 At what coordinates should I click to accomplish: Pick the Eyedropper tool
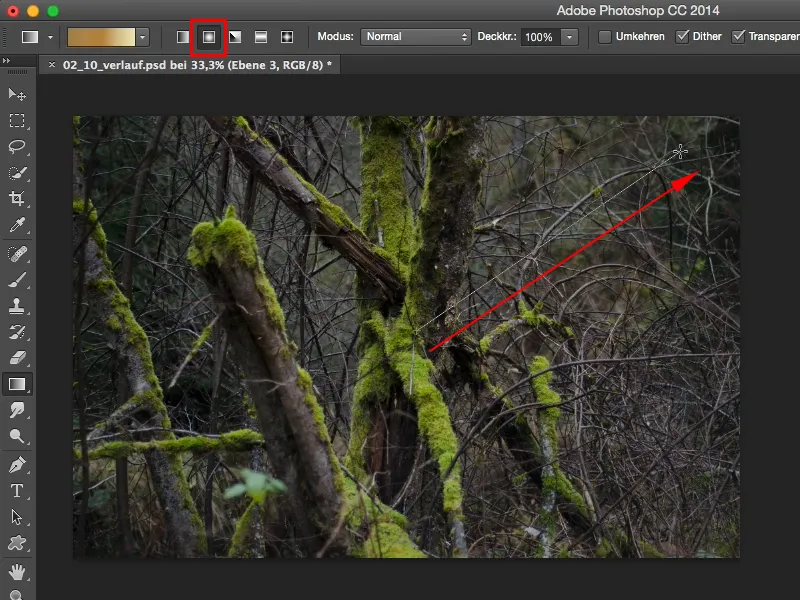tap(15, 225)
